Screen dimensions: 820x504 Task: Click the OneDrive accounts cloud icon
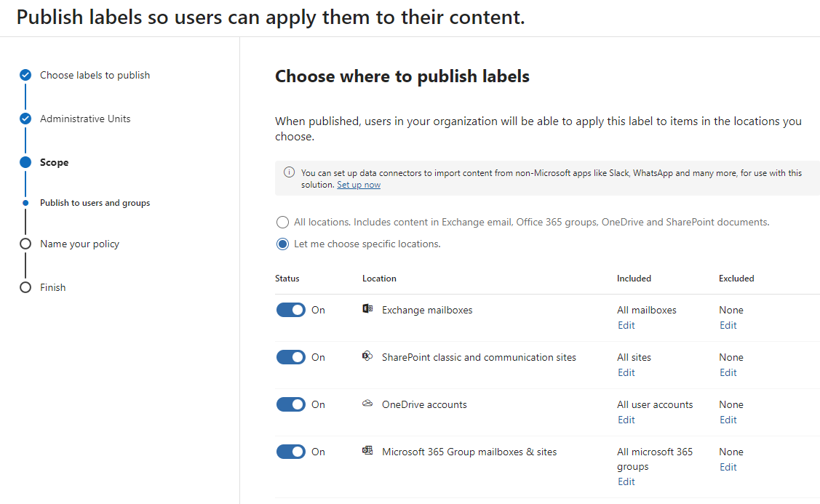pos(367,404)
